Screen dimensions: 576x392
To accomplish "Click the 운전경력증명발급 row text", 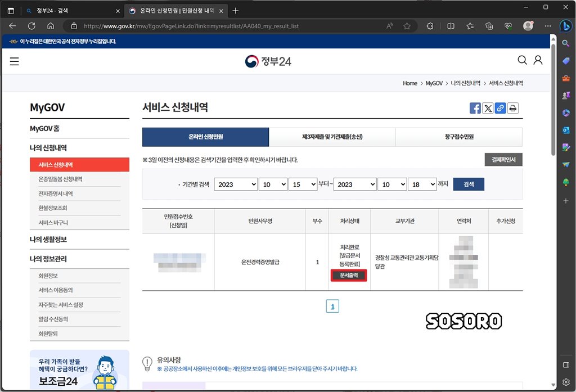I will pos(260,262).
